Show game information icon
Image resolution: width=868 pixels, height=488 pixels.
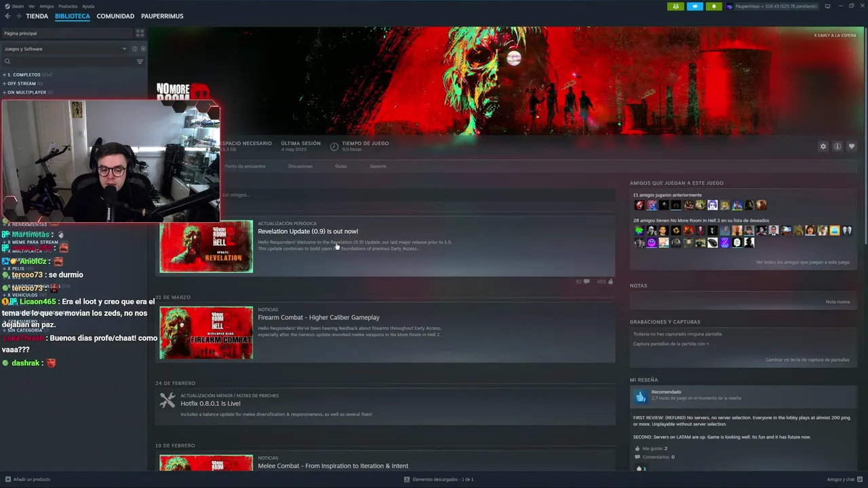tap(837, 146)
